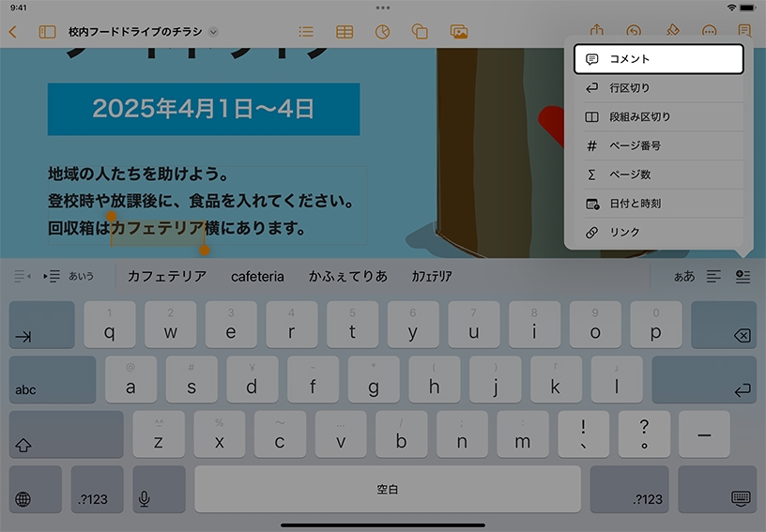Open the list insert icon in toolbar
This screenshot has height=532, width=766.
point(306,32)
